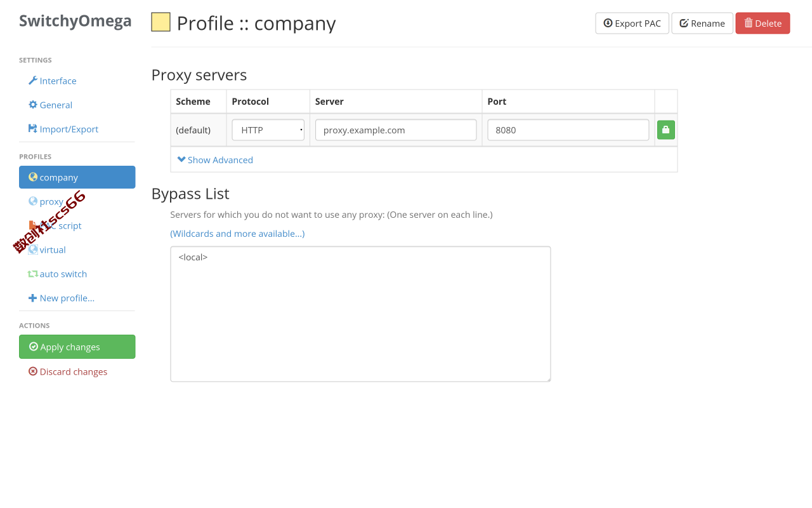Open the yellow profile color swatch
Screen dimensions: 812x508
(x=160, y=22)
